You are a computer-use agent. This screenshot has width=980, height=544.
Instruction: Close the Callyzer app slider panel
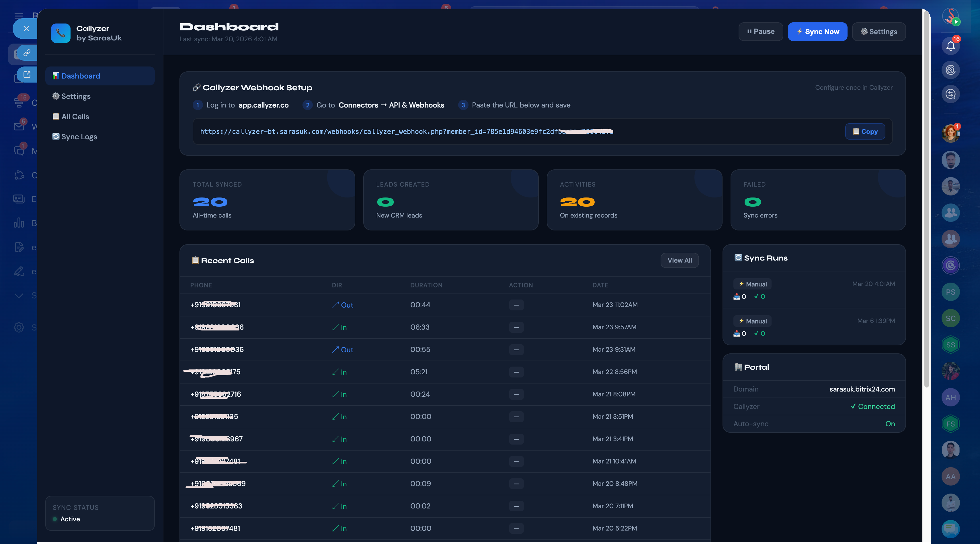pyautogui.click(x=26, y=29)
